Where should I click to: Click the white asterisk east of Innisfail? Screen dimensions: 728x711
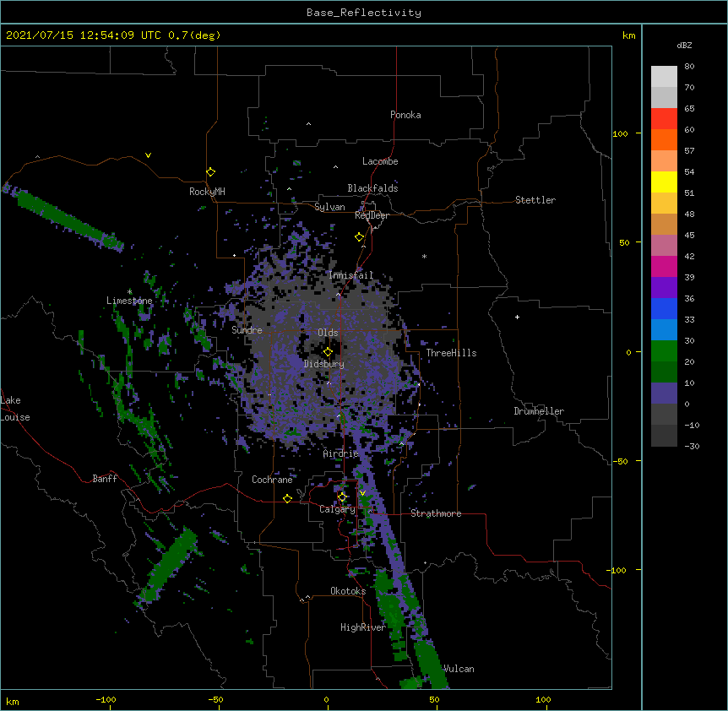[x=424, y=256]
